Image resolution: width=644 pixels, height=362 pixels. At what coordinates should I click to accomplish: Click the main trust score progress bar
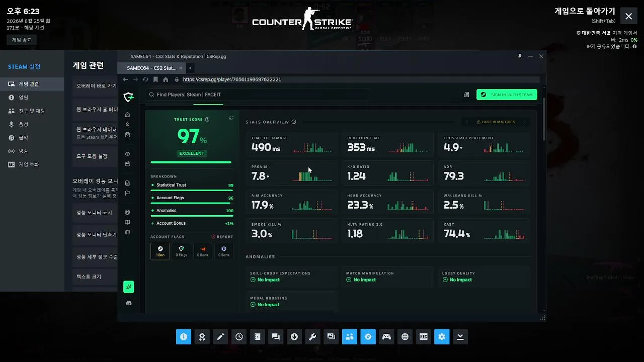(191, 162)
